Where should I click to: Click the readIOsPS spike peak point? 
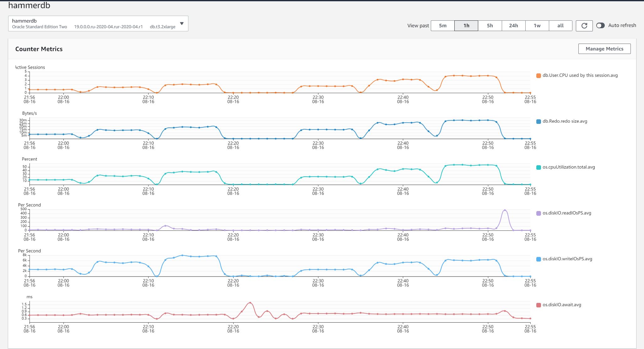tap(505, 210)
